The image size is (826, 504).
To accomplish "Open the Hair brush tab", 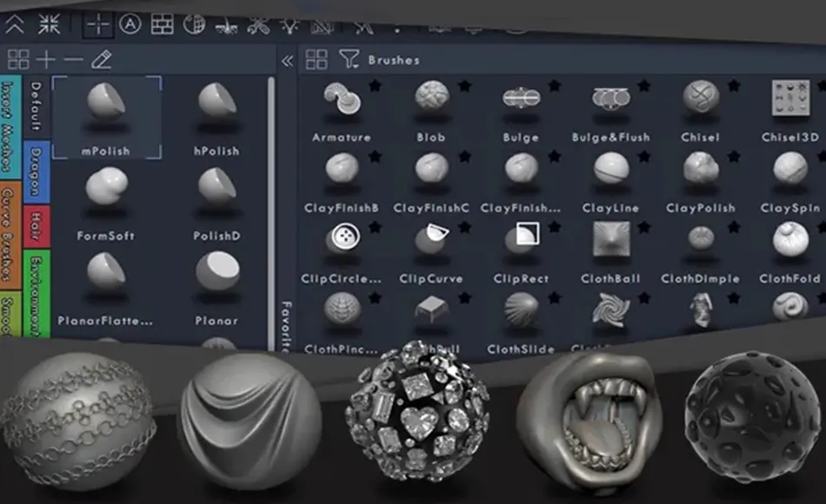I will pos(37,227).
